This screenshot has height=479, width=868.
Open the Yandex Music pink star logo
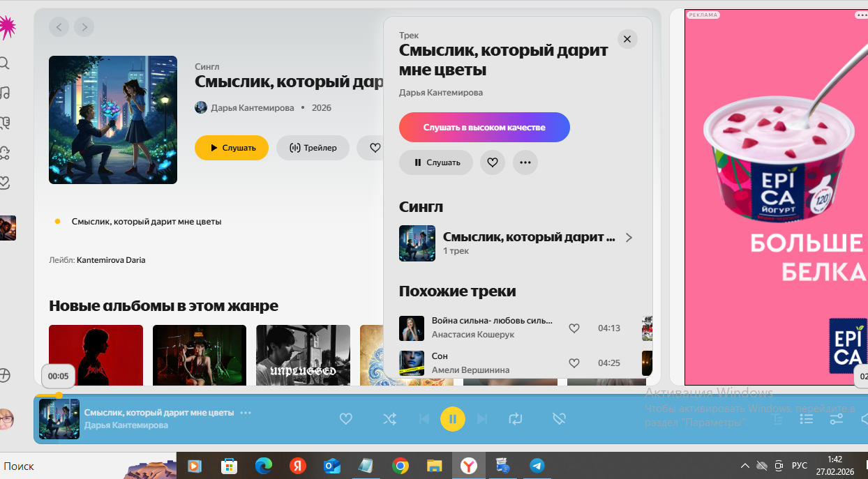6,27
